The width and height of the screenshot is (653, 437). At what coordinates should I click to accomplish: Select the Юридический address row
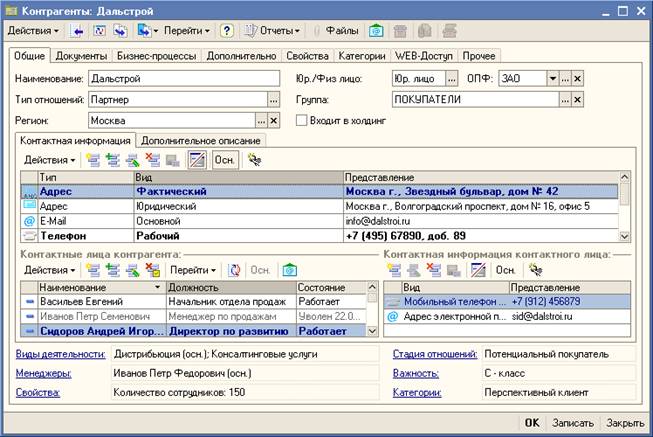319,206
